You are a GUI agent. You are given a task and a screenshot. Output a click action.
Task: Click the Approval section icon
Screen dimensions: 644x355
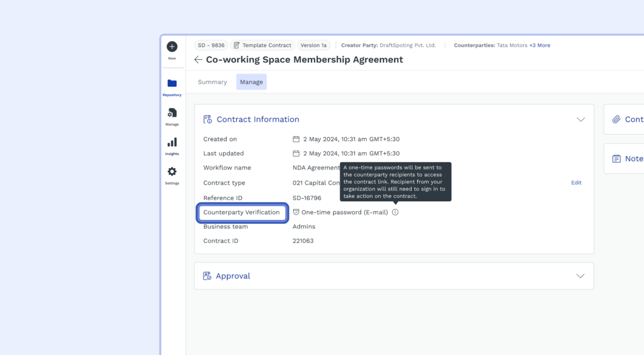coord(207,276)
